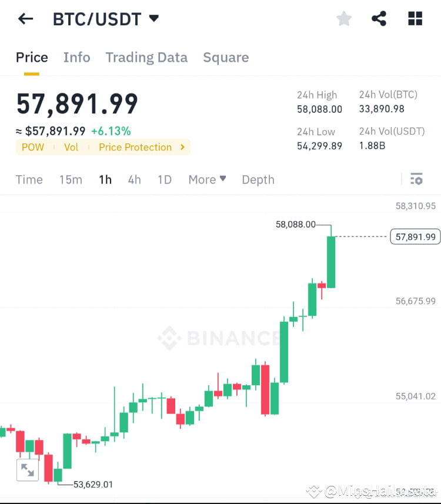Tap the Price Protection link
441x504 pixels.
[135, 147]
